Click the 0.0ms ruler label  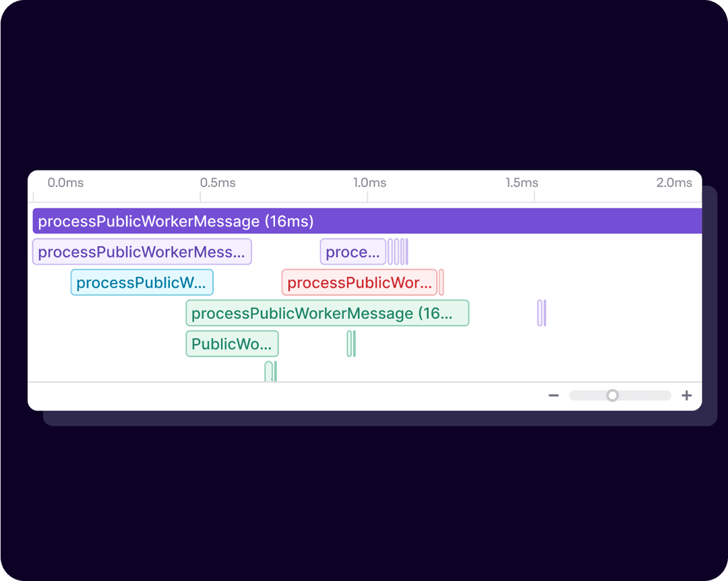65,183
